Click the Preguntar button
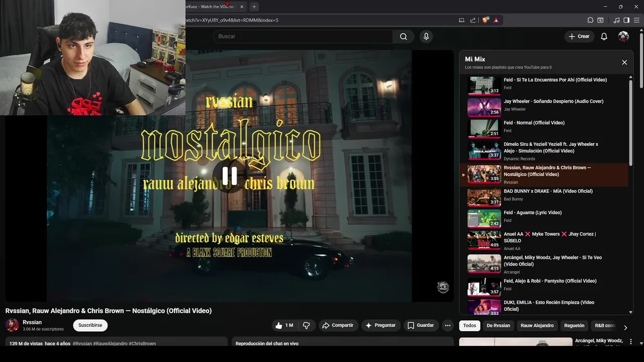Image resolution: width=644 pixels, height=362 pixels. pyautogui.click(x=380, y=325)
